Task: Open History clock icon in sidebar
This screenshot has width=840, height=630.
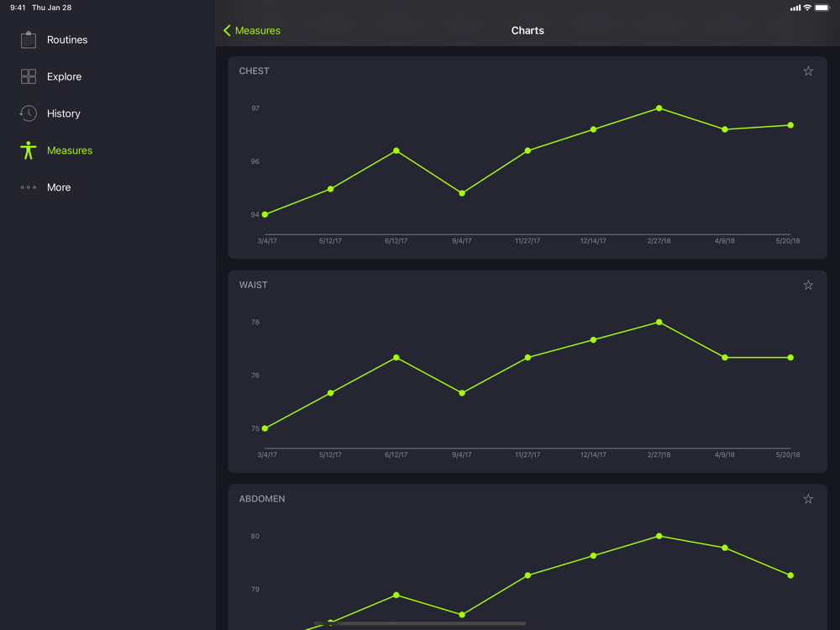Action: point(29,113)
